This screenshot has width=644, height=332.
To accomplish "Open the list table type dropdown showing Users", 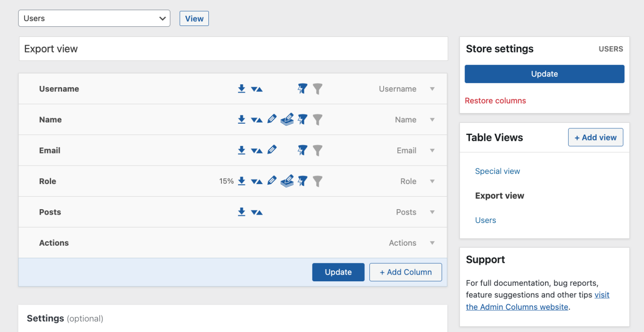I will point(94,18).
